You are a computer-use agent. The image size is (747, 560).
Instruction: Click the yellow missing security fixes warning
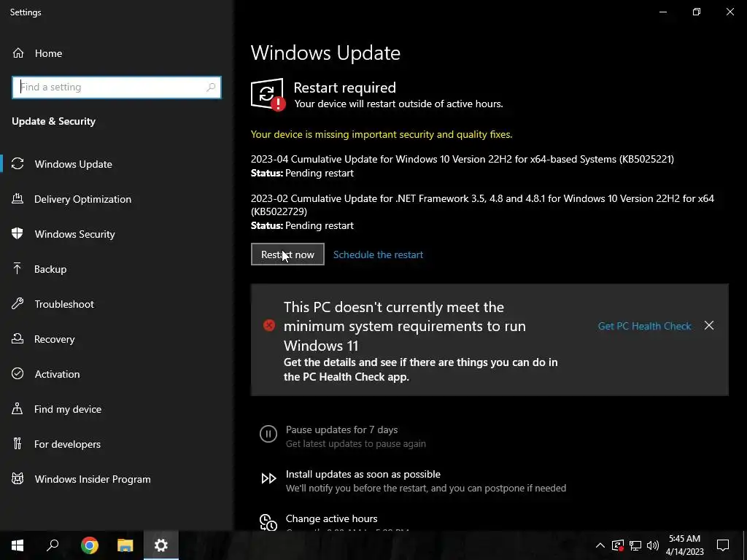(x=381, y=134)
